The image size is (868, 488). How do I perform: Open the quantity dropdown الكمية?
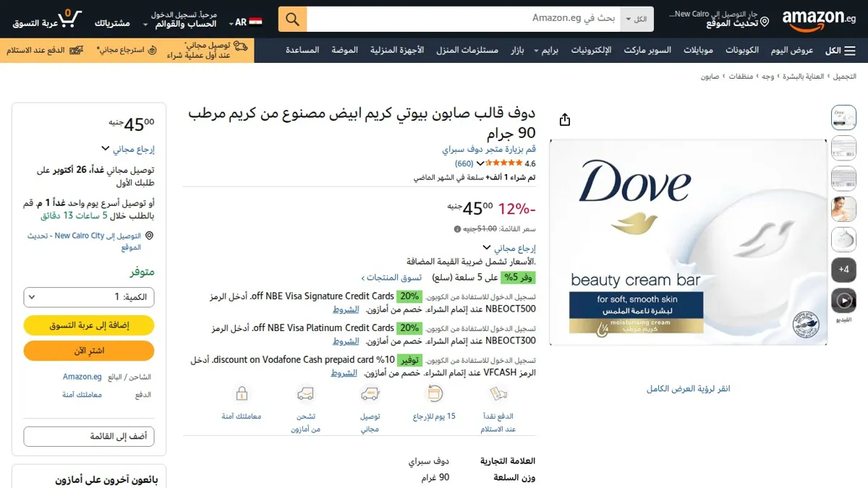[x=89, y=297]
